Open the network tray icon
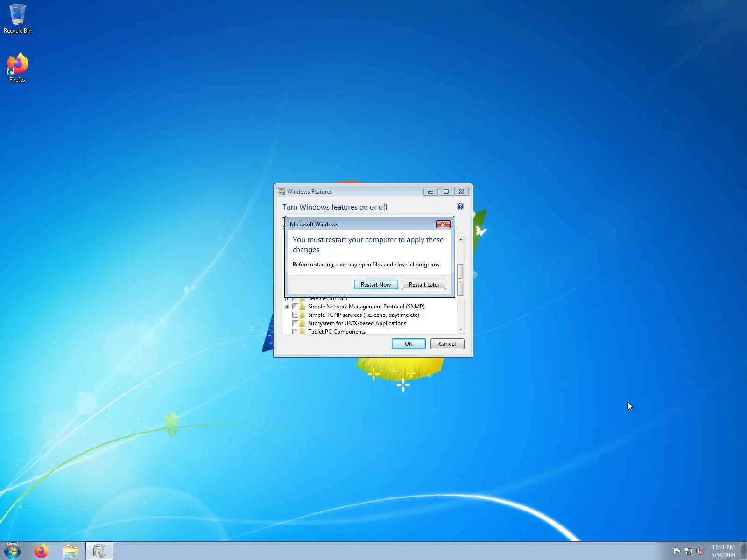This screenshot has height=560, width=747. 689,551
